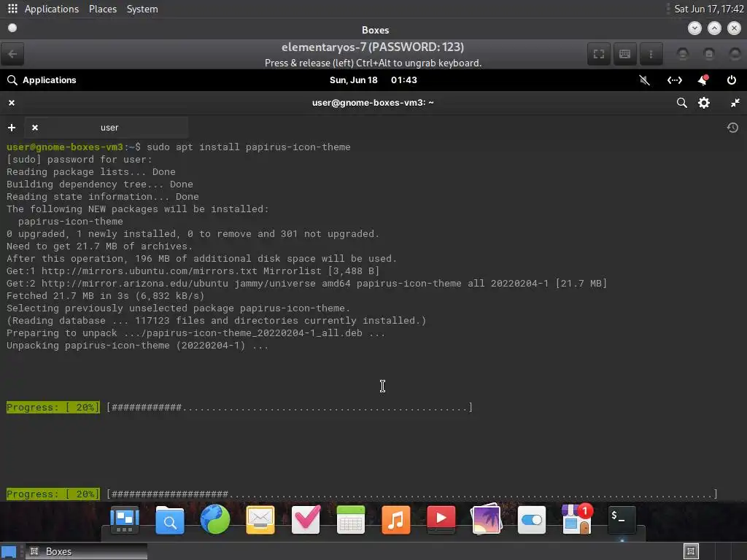Open the Photos app in dock
Screen dimensions: 747x560
[x=487, y=519]
